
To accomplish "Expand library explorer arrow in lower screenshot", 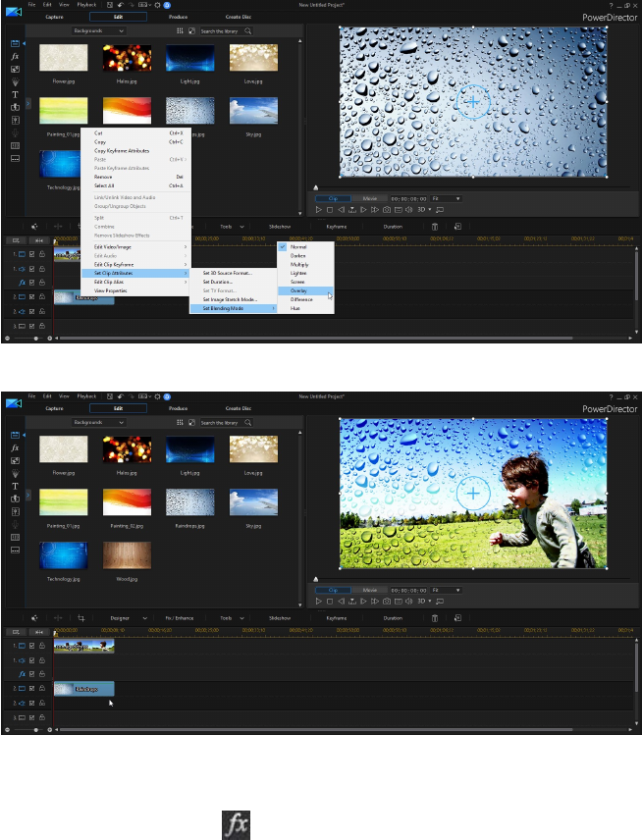I will click(28, 495).
